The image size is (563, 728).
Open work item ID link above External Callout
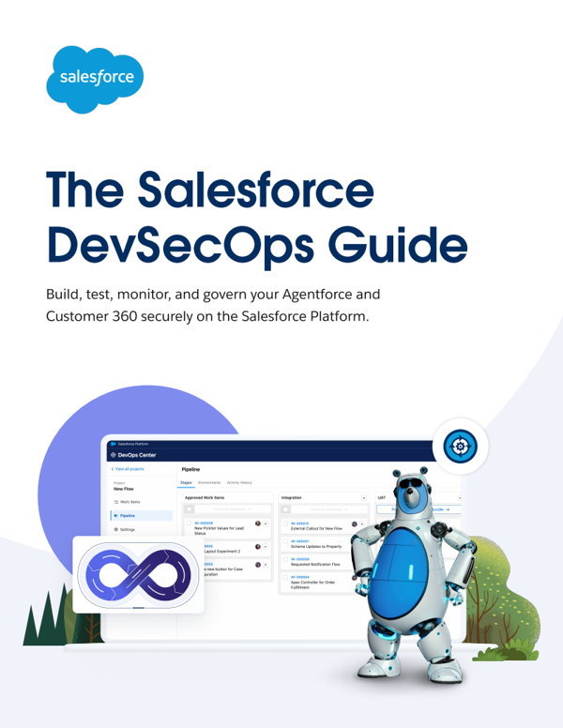[299, 523]
